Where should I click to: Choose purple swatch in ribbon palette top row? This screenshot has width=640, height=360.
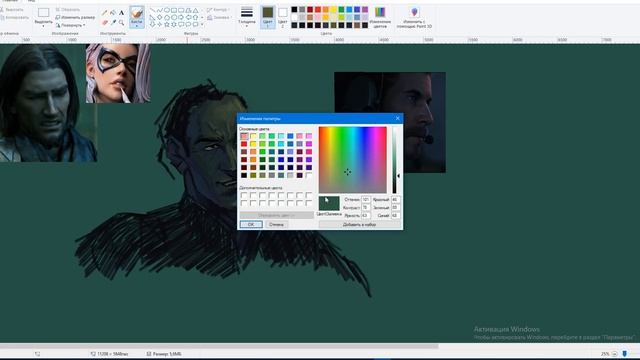[x=365, y=9]
